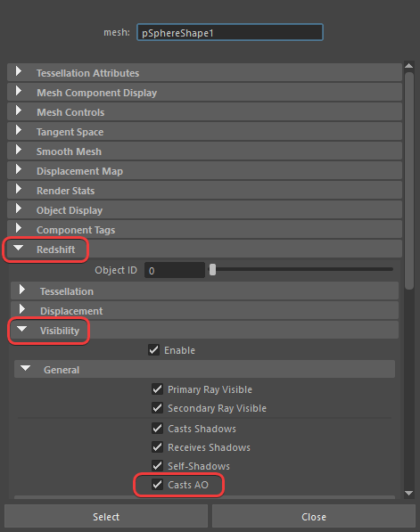The image size is (420, 532).
Task: Expand the Smooth Mesh section
Action: [19, 151]
